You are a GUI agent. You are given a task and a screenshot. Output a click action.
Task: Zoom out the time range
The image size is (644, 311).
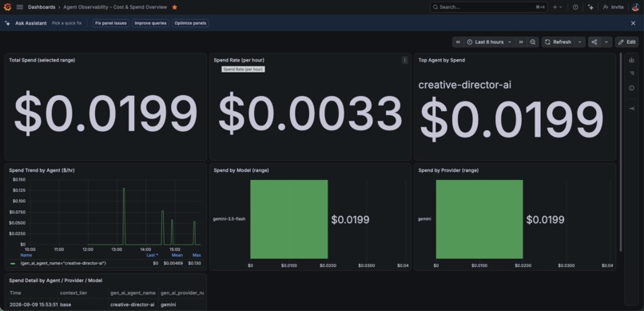533,42
